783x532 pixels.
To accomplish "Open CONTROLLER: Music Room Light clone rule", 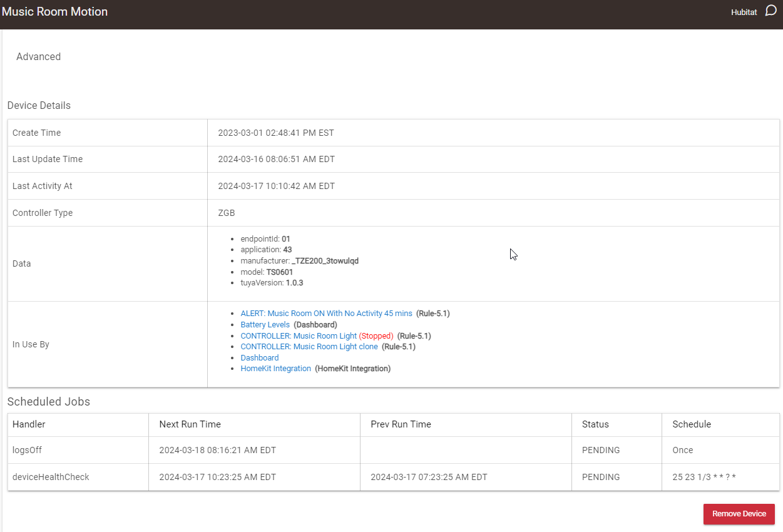I will point(309,347).
